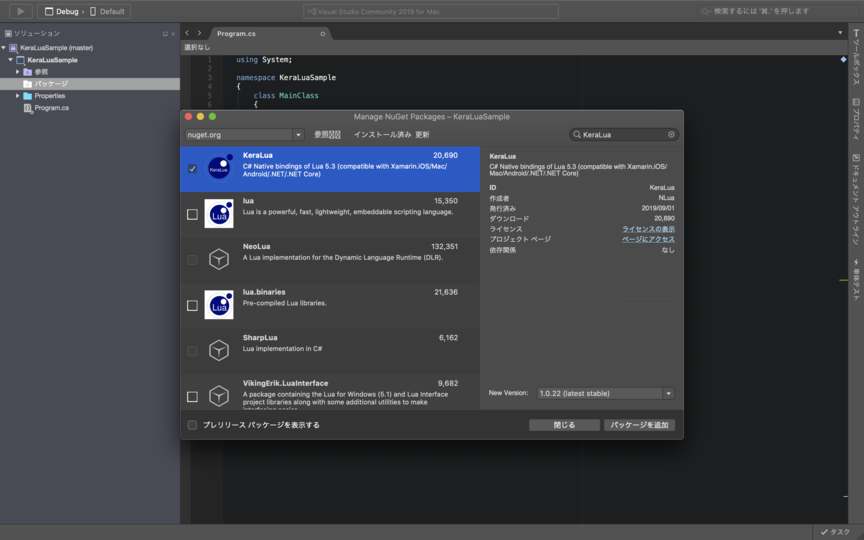Image resolution: width=864 pixels, height=540 pixels.
Task: Click the lua.binaries package logo icon
Action: (x=219, y=305)
